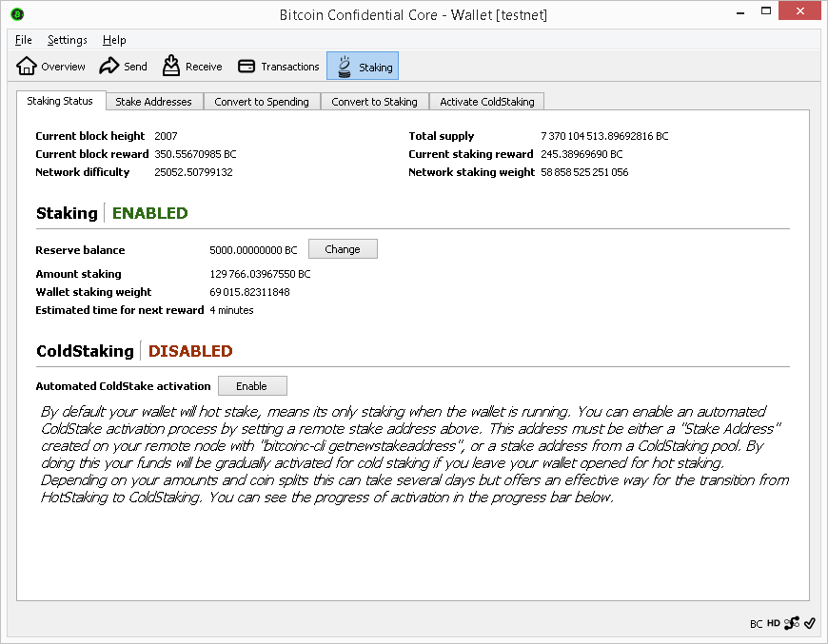Click reserve balance value 5000.00000000 BC
The width and height of the screenshot is (828, 644).
click(x=253, y=250)
